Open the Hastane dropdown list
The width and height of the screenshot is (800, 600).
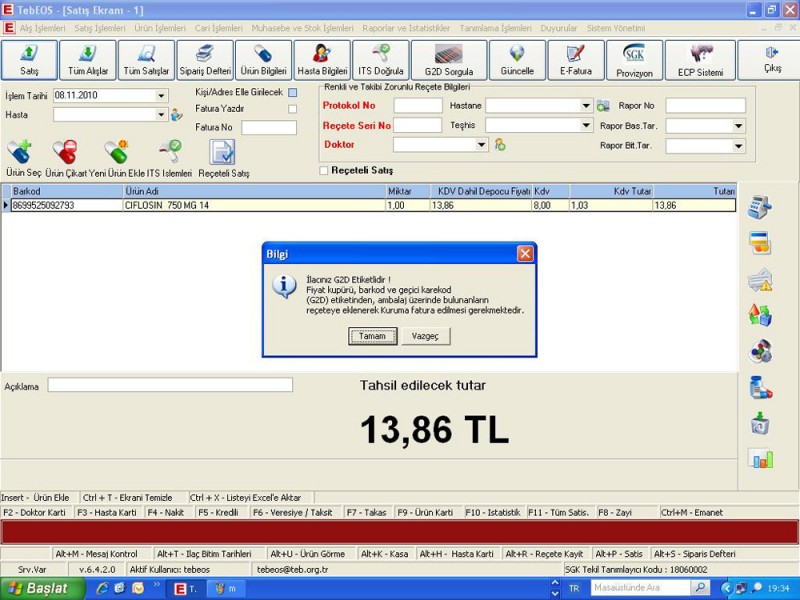pos(586,106)
